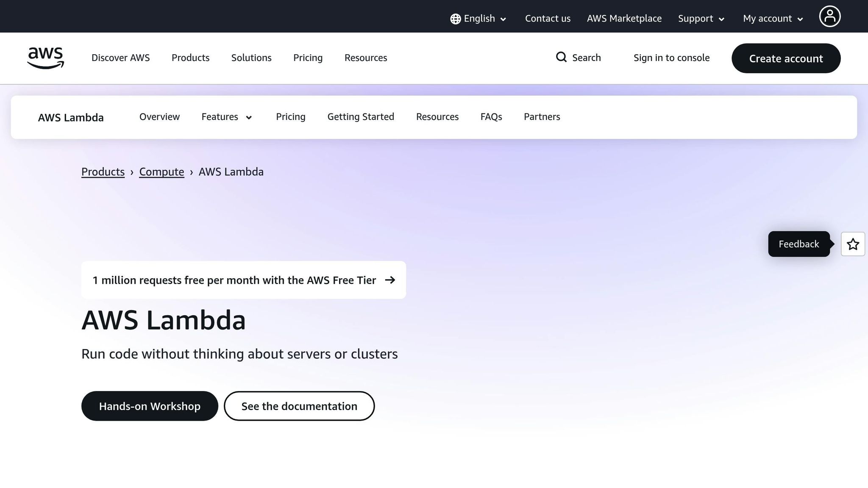Switch to the Pricing tab in Lambda navigation

(x=291, y=117)
